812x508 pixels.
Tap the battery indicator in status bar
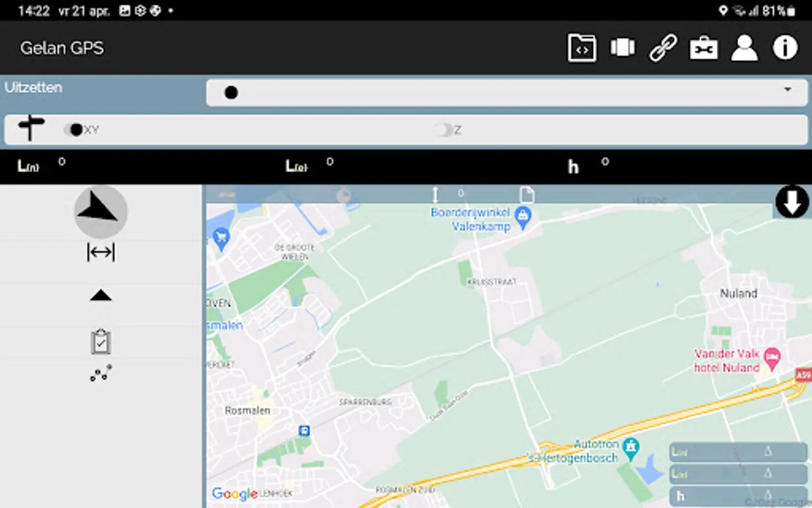pos(779,11)
